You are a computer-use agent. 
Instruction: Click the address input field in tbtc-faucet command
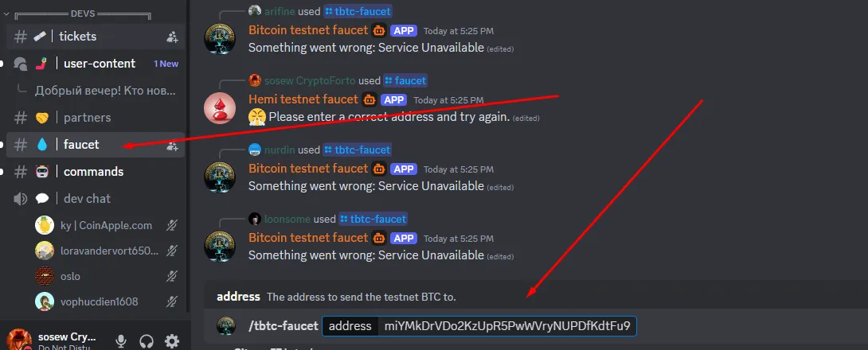click(x=479, y=325)
